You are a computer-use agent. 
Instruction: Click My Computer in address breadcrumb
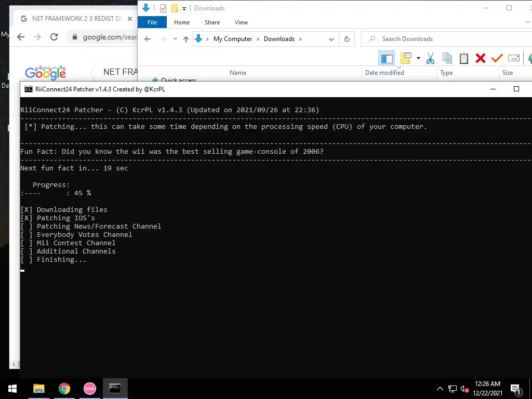(x=233, y=39)
